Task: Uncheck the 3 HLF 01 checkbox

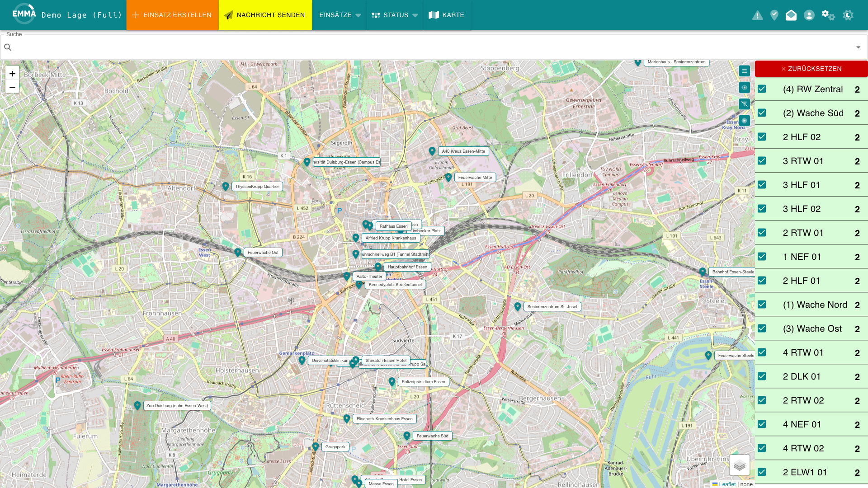Action: [x=762, y=185]
